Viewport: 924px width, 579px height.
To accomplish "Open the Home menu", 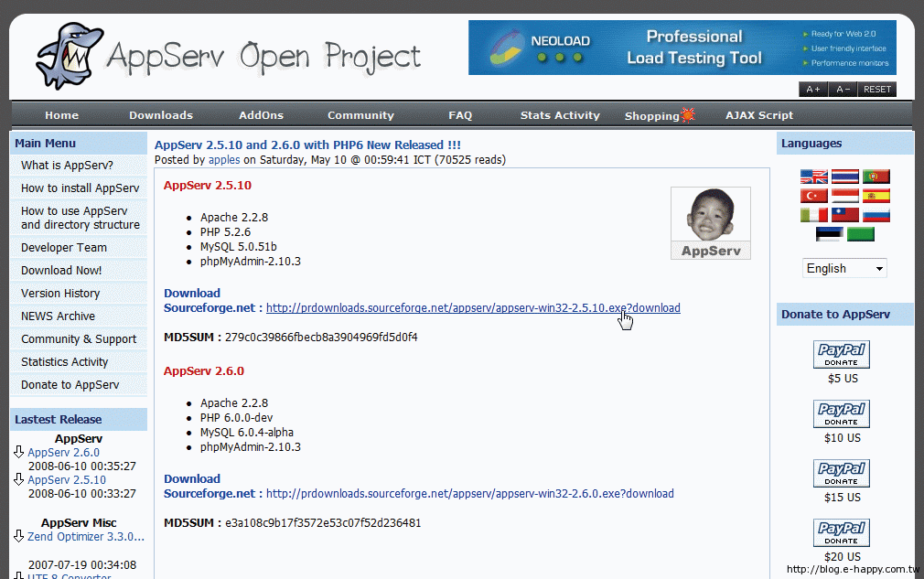I will coord(62,115).
